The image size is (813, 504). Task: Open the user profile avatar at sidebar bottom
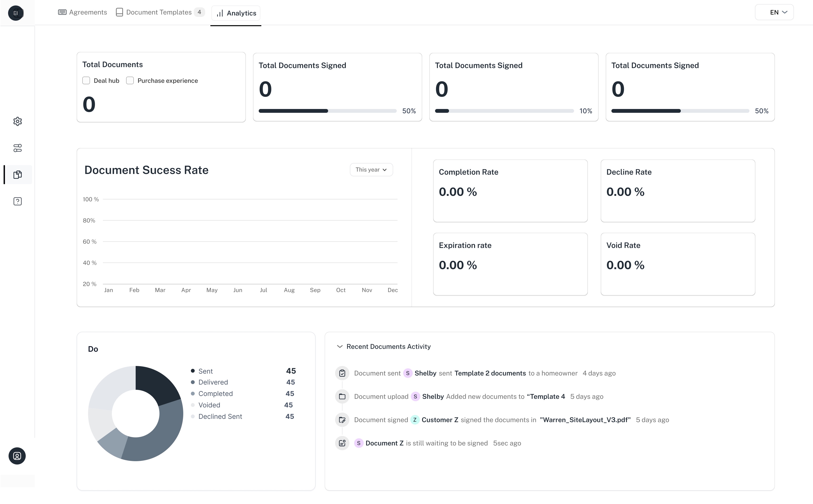pyautogui.click(x=17, y=456)
